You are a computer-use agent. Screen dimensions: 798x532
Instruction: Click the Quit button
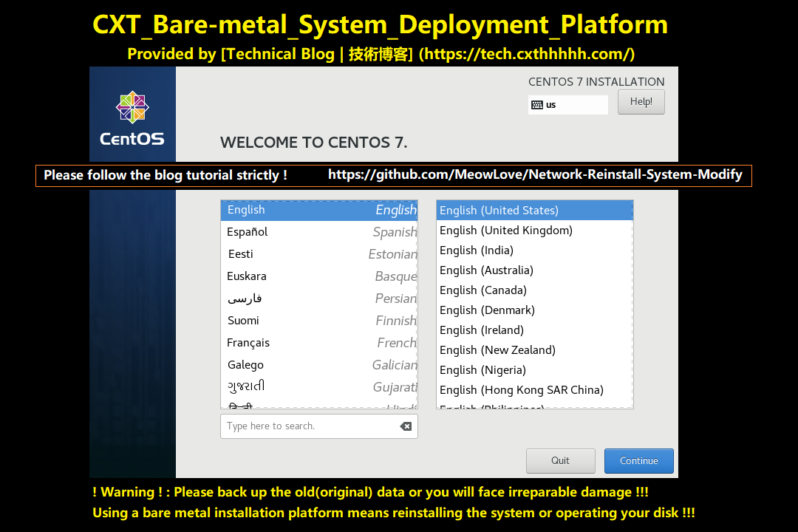click(560, 461)
